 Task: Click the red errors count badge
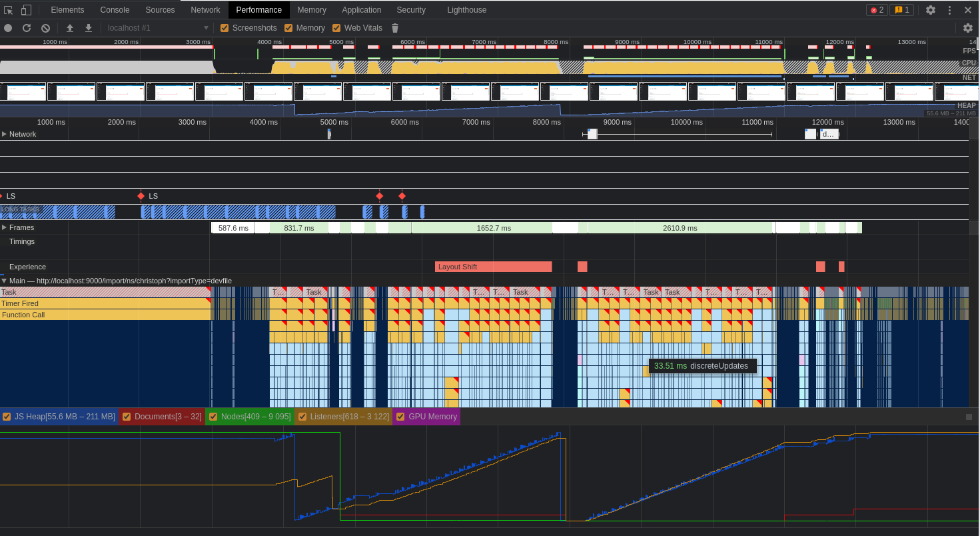pyautogui.click(x=877, y=10)
